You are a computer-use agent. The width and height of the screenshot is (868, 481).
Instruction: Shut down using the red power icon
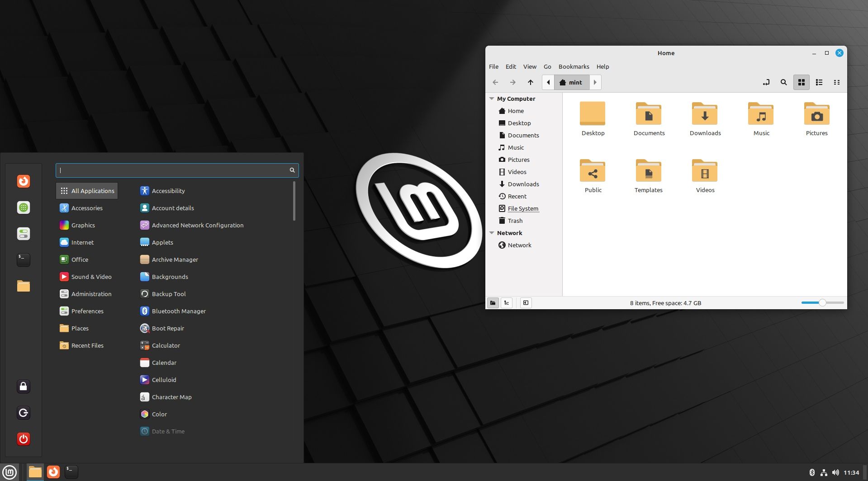[x=24, y=439]
